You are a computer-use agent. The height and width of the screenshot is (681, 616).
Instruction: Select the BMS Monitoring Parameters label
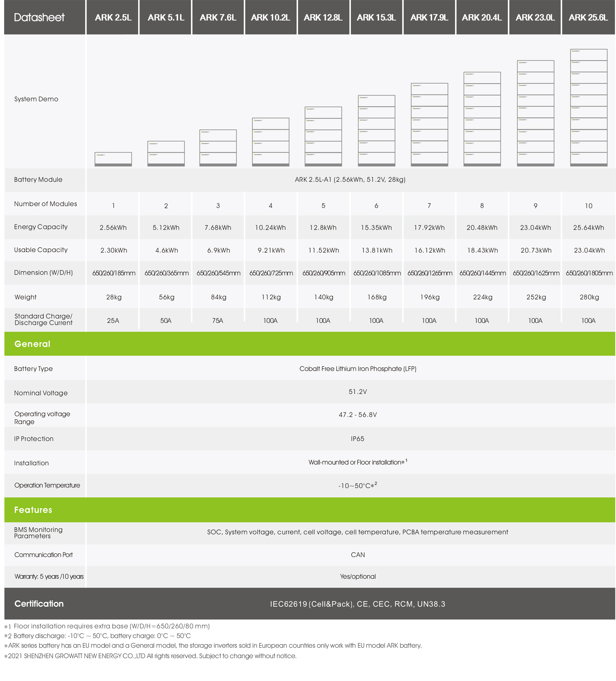tap(38, 533)
